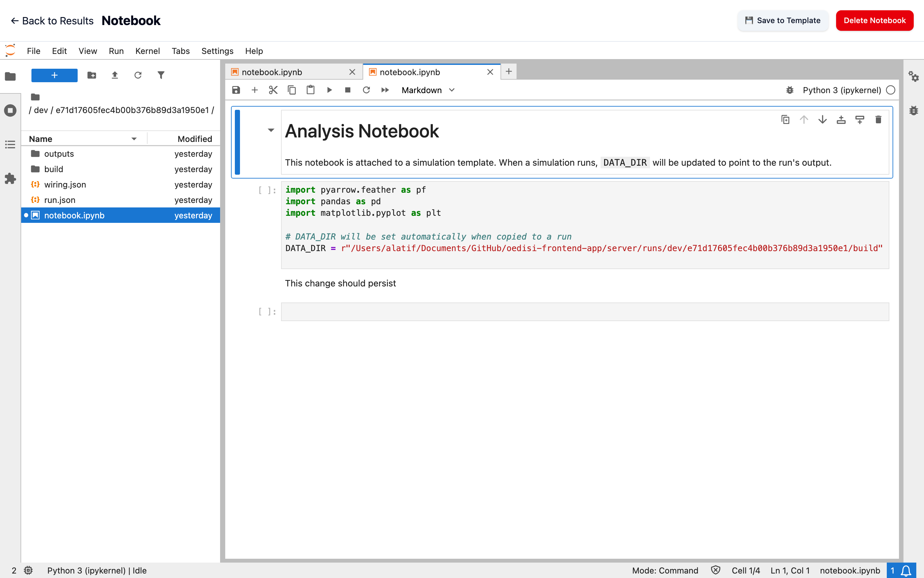Click the blue New Launcher plus button
The image size is (924, 578).
tap(54, 75)
